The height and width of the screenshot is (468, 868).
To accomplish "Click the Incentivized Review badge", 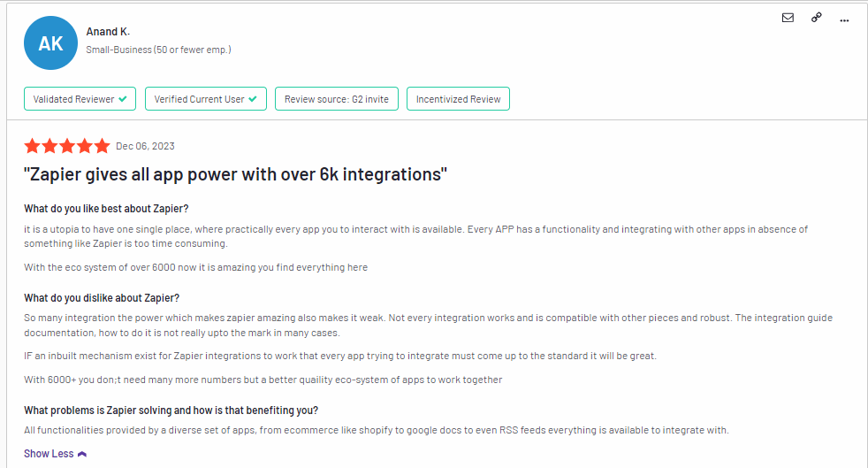I will [x=459, y=98].
